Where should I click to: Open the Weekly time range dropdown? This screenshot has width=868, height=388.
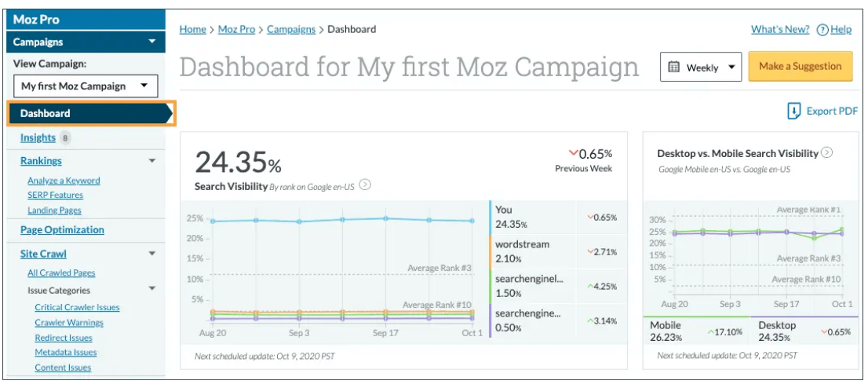701,67
